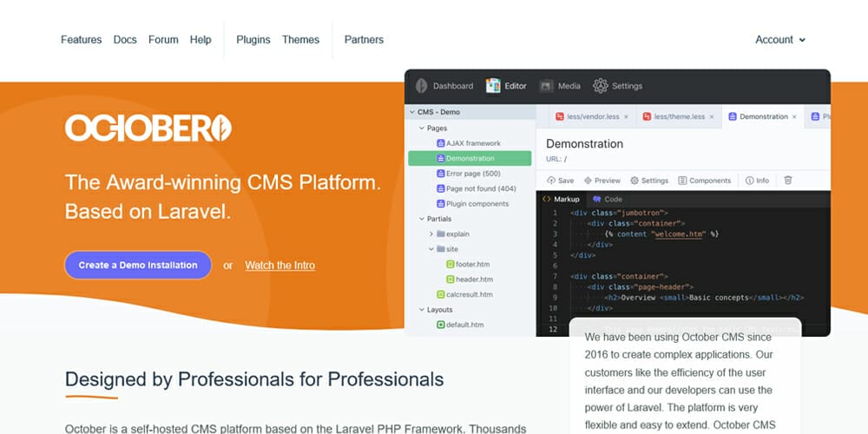The height and width of the screenshot is (434, 868).
Task: Click the Settings gear in the dark top bar
Action: click(x=600, y=86)
